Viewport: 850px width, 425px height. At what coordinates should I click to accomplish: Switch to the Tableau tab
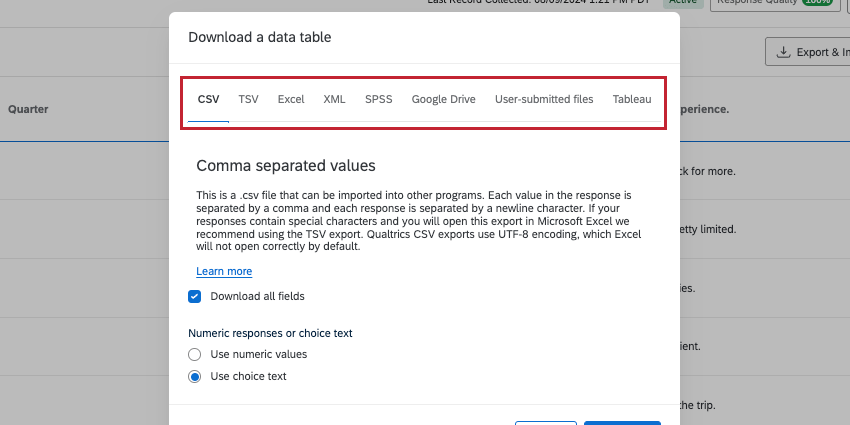pos(632,99)
